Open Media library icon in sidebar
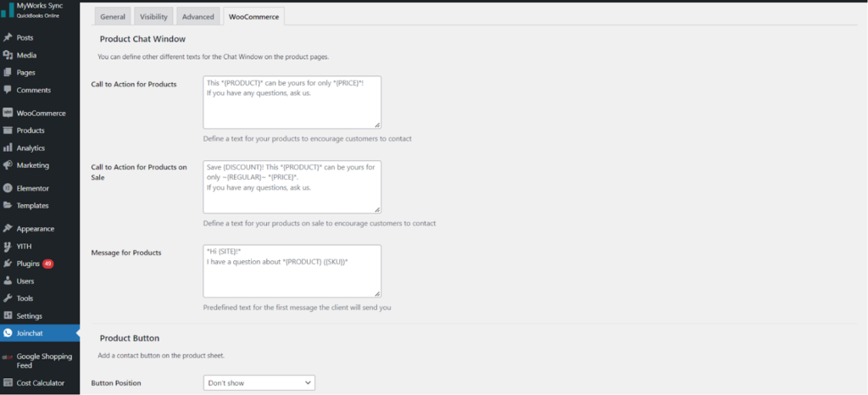The height and width of the screenshot is (395, 868). pyautogui.click(x=8, y=55)
